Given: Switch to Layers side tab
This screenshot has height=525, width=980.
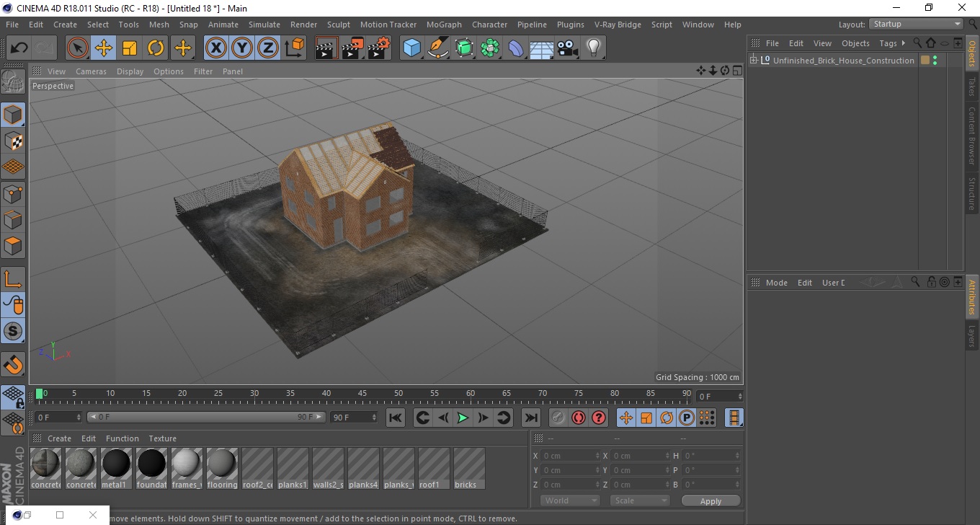Looking at the screenshot, I should pos(972,336).
